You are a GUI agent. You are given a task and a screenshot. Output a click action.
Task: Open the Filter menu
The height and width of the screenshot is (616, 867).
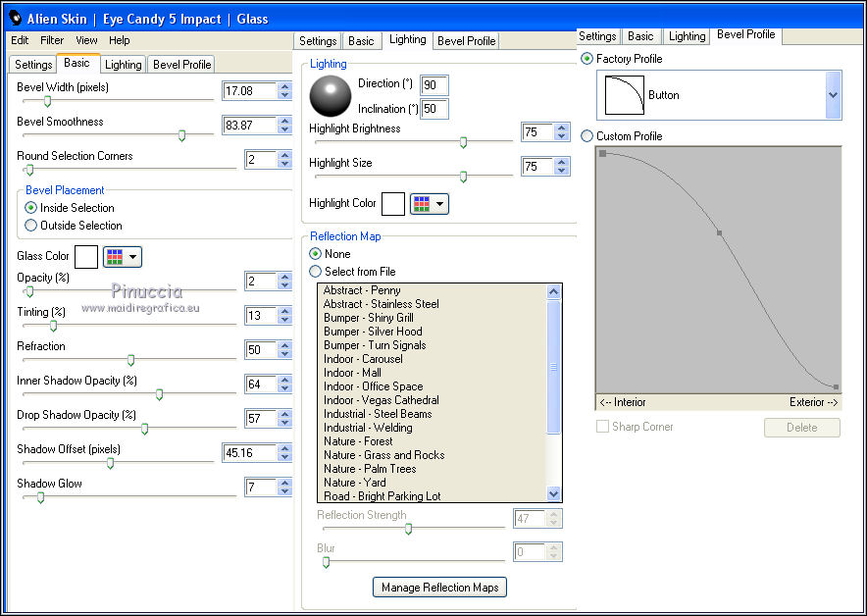click(x=52, y=40)
